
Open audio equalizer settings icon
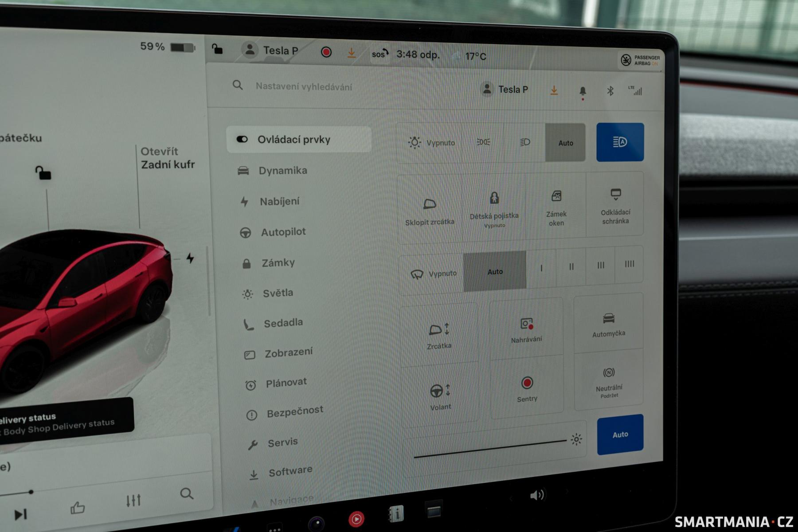[133, 501]
